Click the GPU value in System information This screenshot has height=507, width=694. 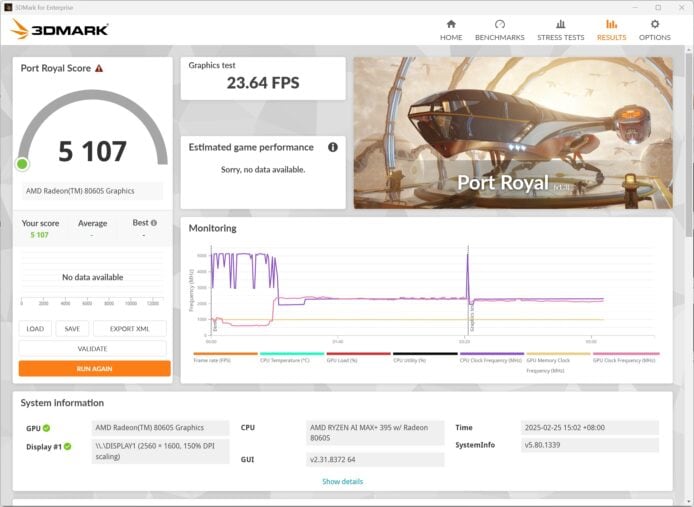(161, 428)
